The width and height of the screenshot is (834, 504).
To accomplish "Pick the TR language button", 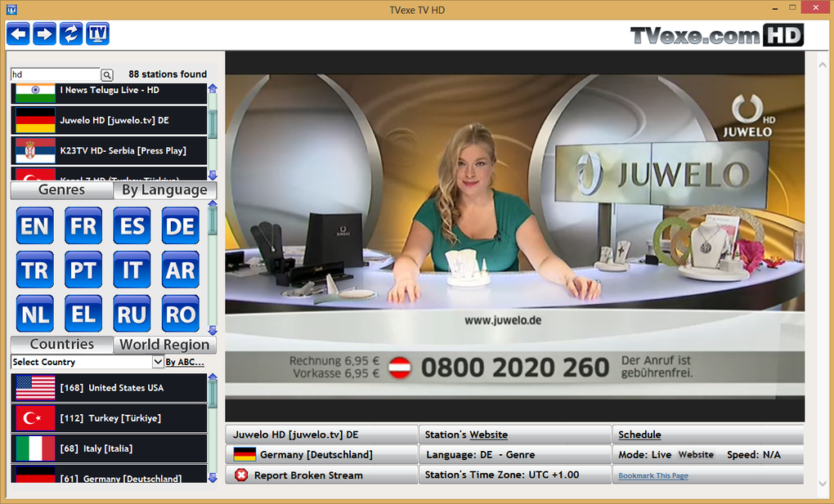I will tap(35, 270).
